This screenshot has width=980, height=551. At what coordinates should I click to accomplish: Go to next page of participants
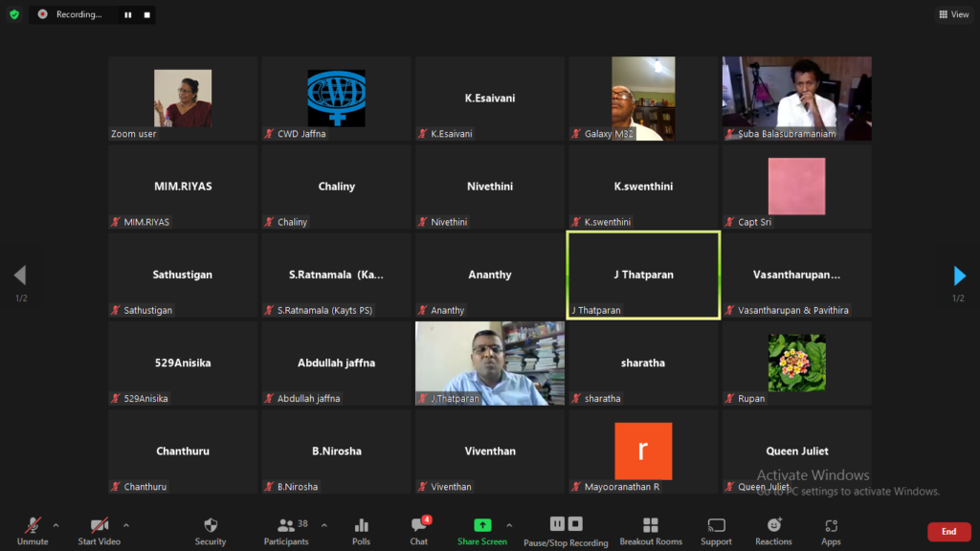coord(959,275)
